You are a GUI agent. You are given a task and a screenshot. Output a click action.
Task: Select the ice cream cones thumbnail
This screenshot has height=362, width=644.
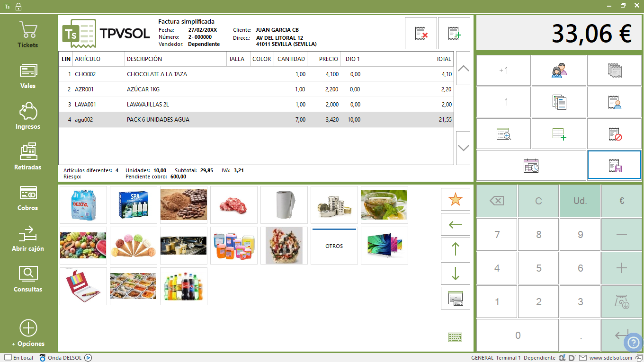pyautogui.click(x=134, y=246)
